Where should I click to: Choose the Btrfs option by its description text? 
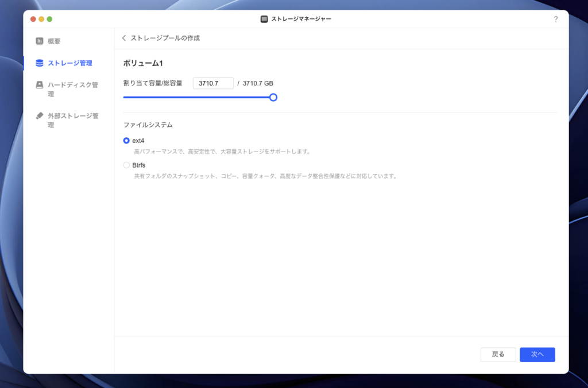pos(265,176)
